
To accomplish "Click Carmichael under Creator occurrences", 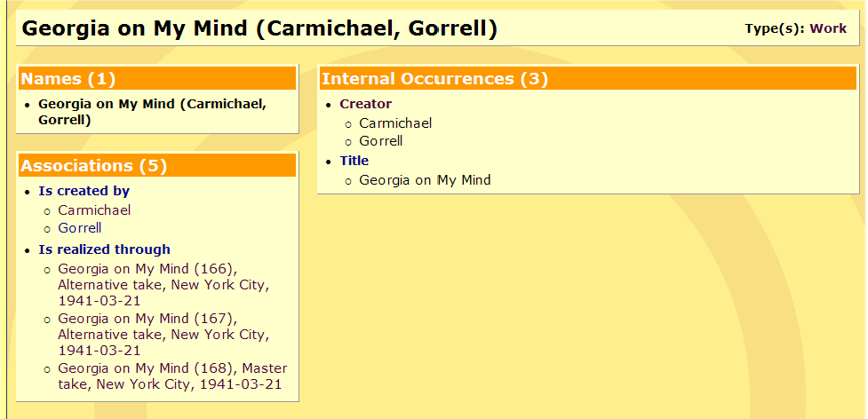I will (395, 123).
